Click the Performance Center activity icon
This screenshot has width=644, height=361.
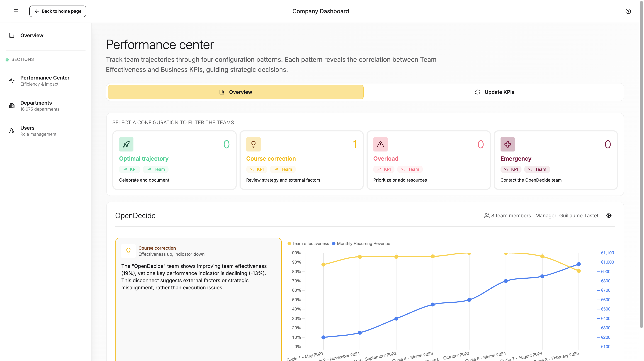[x=12, y=81]
